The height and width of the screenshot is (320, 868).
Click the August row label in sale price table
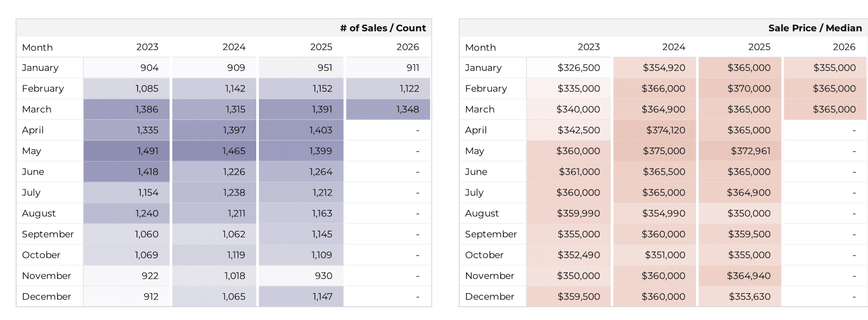tap(482, 213)
